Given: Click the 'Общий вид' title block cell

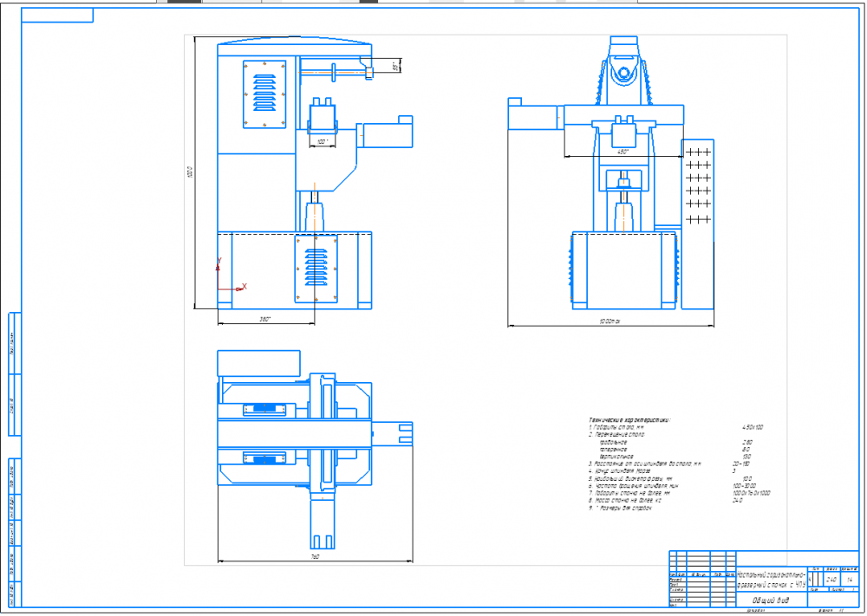Looking at the screenshot, I should coord(770,600).
